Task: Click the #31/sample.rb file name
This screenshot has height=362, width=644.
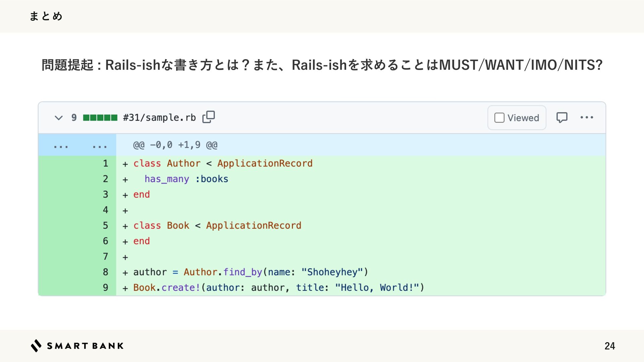Action: tap(159, 118)
